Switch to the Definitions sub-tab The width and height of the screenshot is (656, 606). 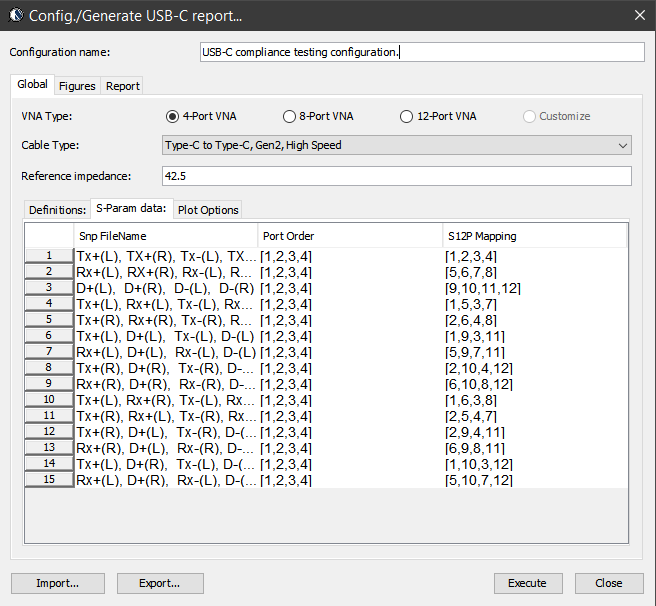tap(57, 210)
